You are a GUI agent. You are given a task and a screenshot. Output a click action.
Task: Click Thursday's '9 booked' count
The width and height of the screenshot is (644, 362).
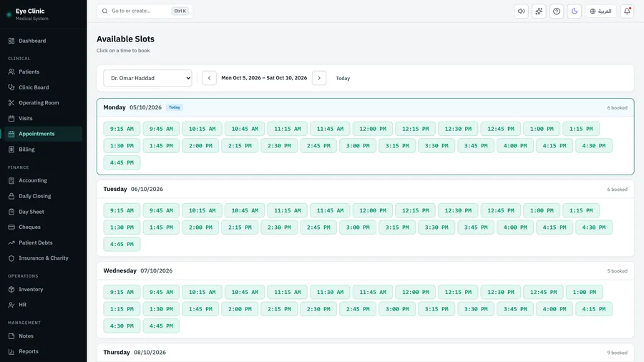click(x=618, y=353)
